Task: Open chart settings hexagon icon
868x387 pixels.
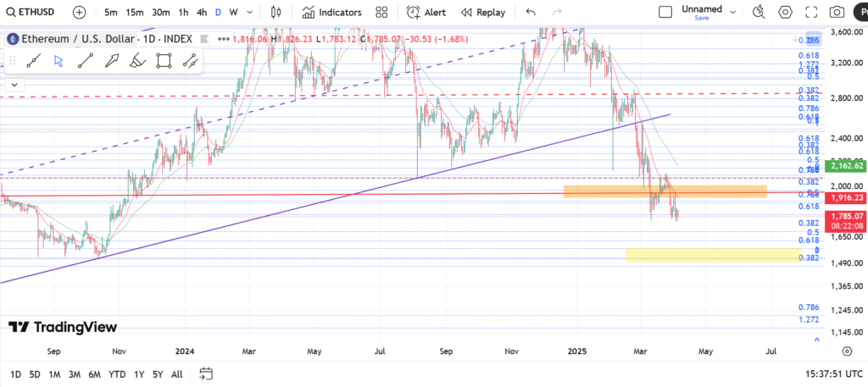Action: coord(786,12)
